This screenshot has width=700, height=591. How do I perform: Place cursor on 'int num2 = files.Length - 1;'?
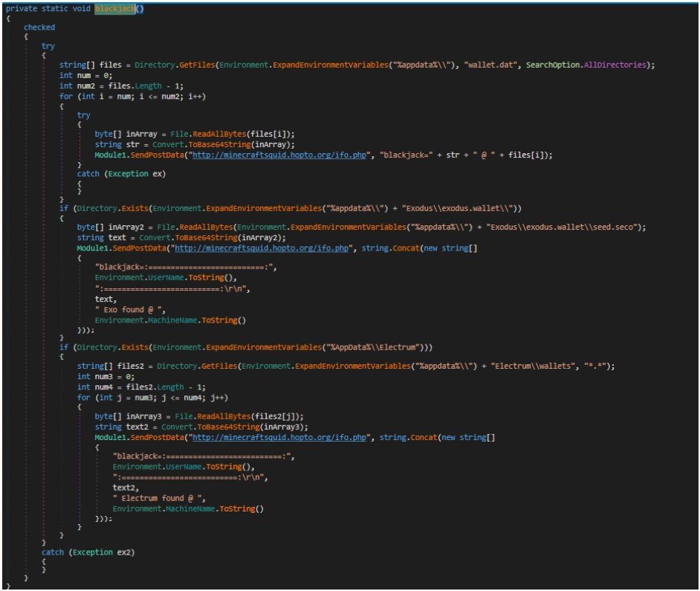tap(121, 85)
